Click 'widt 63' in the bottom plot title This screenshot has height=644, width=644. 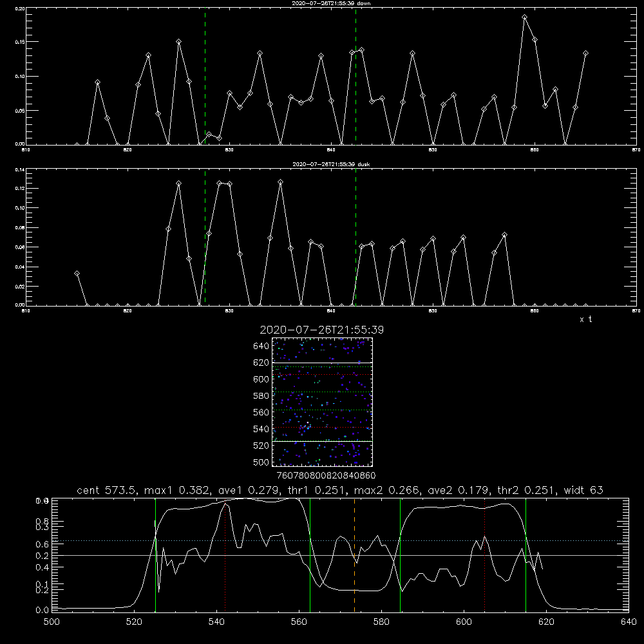click(x=583, y=490)
